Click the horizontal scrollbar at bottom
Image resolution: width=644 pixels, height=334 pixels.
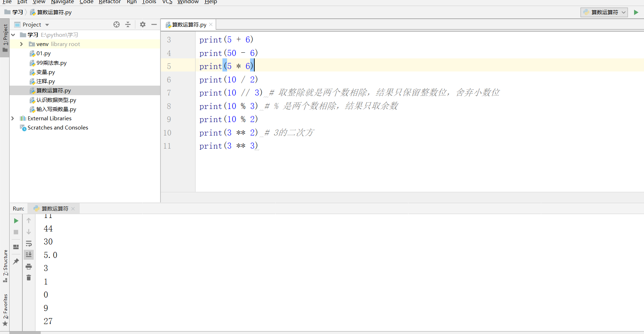[x=25, y=333]
